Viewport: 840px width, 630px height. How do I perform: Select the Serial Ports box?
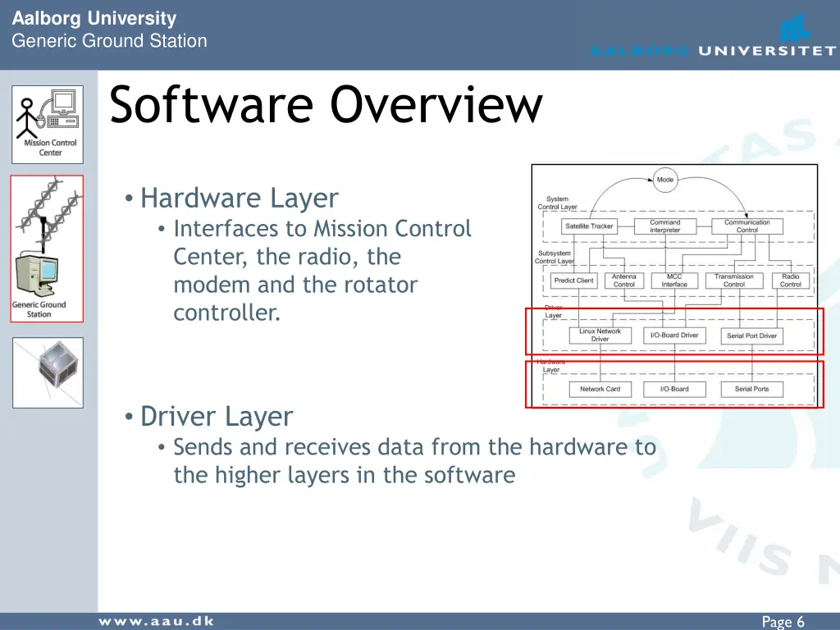click(751, 389)
